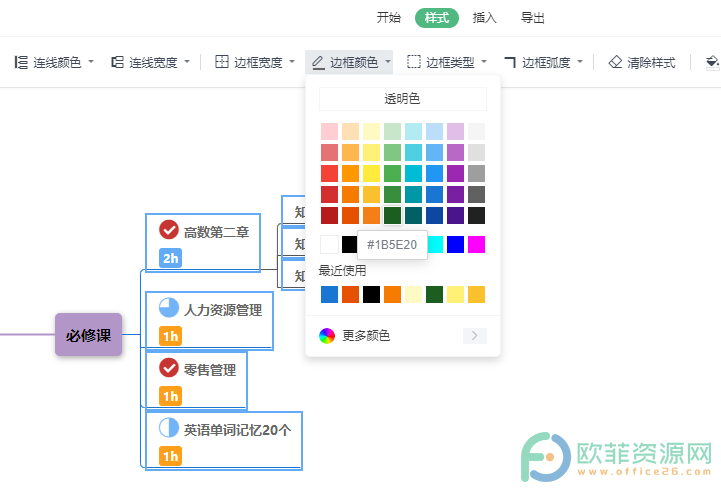This screenshot has width=721, height=491.
Task: Click the rainbow color wheel icon for more colors
Action: [327, 336]
